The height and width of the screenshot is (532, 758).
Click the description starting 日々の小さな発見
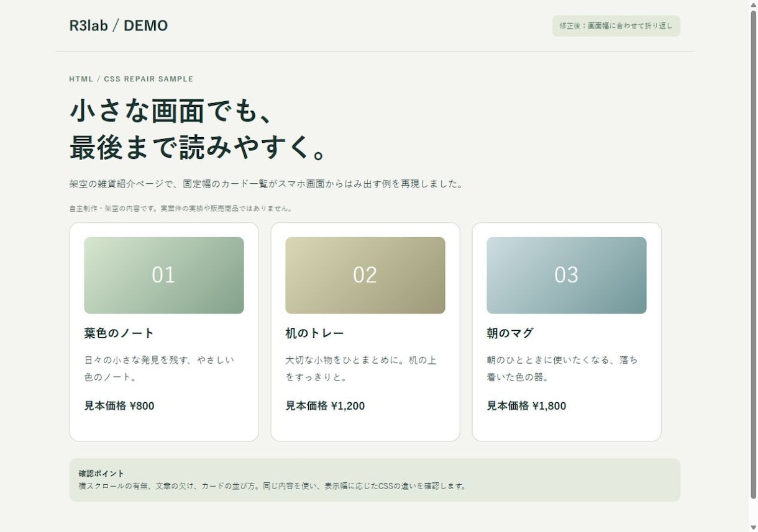click(x=159, y=368)
